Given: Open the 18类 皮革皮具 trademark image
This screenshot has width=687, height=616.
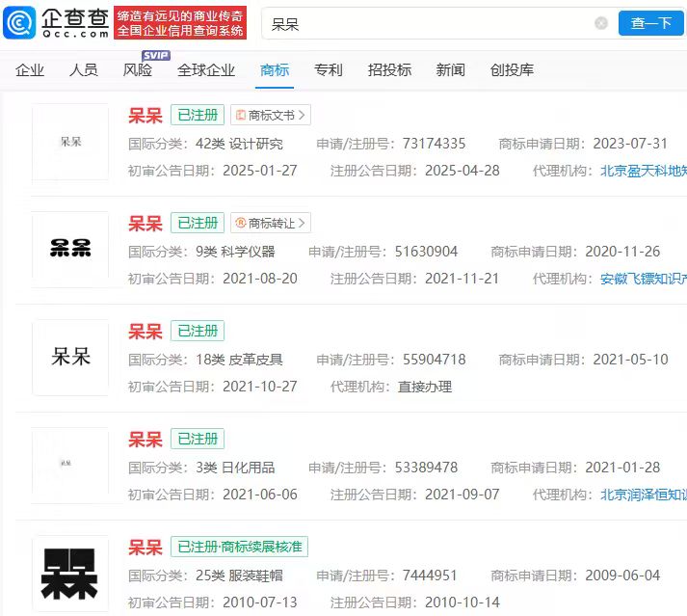Looking at the screenshot, I should [70, 358].
